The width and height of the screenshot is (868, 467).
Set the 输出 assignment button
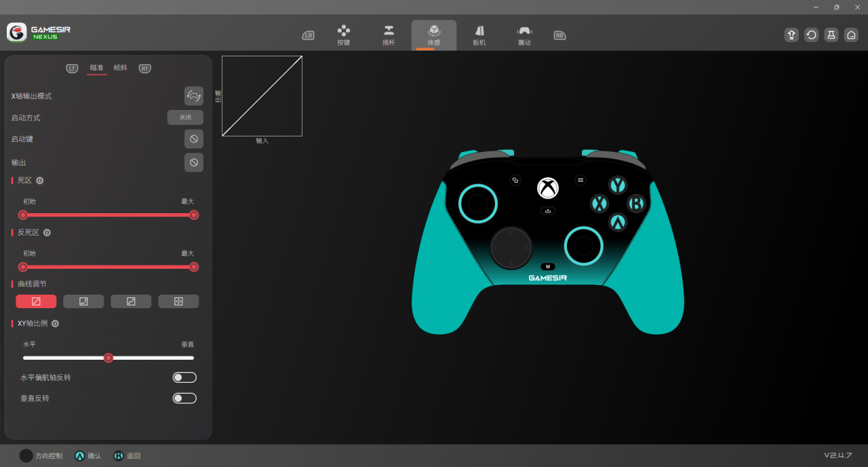coord(194,162)
